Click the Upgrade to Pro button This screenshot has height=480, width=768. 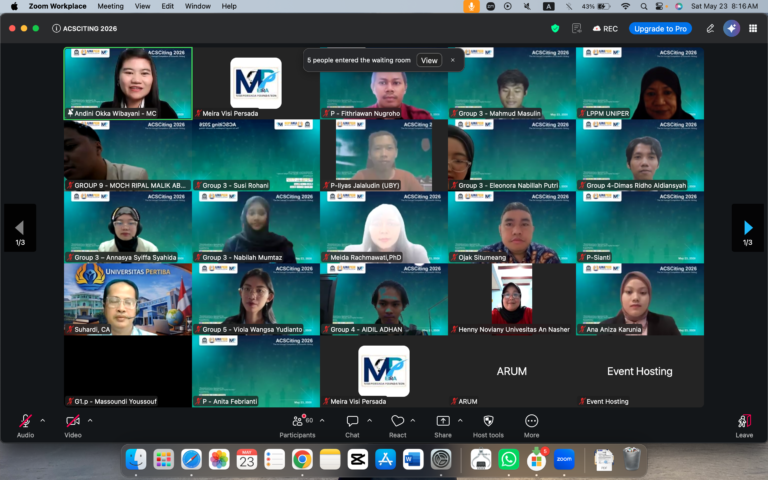click(x=660, y=28)
